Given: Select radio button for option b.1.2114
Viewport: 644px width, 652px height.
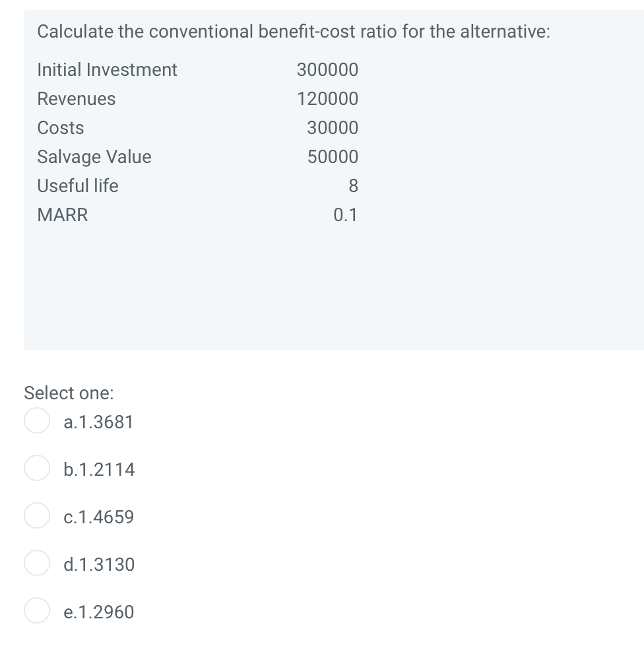Looking at the screenshot, I should pos(37,468).
